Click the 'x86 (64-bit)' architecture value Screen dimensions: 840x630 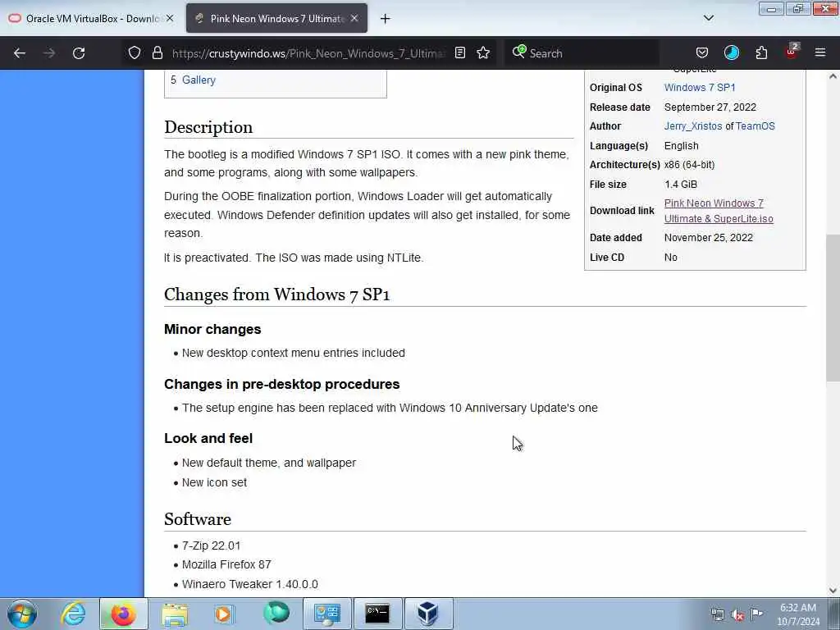tap(689, 164)
